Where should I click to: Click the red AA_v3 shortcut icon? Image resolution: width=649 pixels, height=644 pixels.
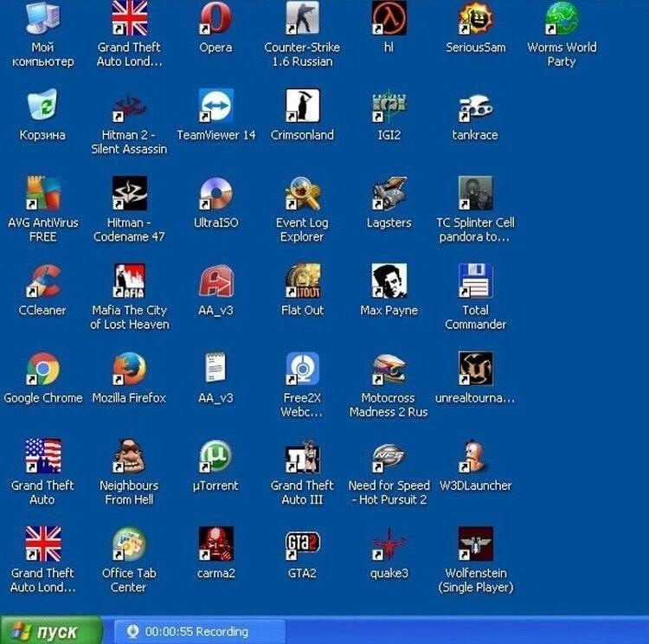click(215, 280)
